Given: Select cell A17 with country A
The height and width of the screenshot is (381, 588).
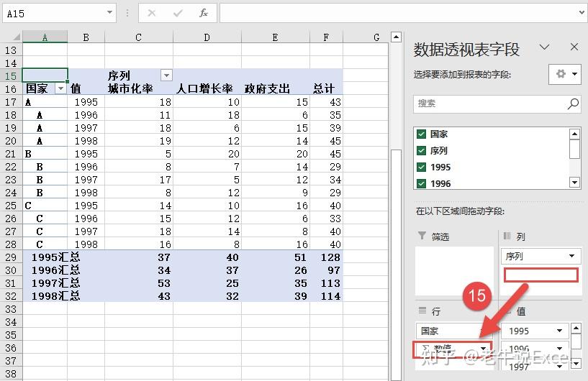Looking at the screenshot, I should click(x=45, y=101).
